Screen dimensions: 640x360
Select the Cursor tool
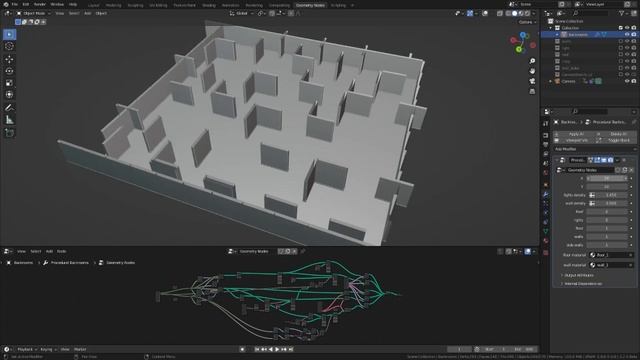tap(9, 46)
